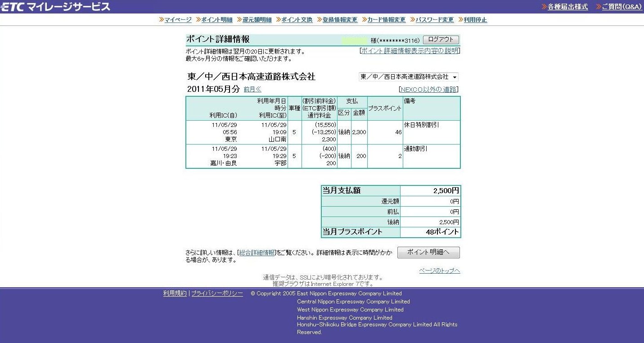The width and height of the screenshot is (644, 343).
Task: Go to パスワード変更 page
Action: 434,20
